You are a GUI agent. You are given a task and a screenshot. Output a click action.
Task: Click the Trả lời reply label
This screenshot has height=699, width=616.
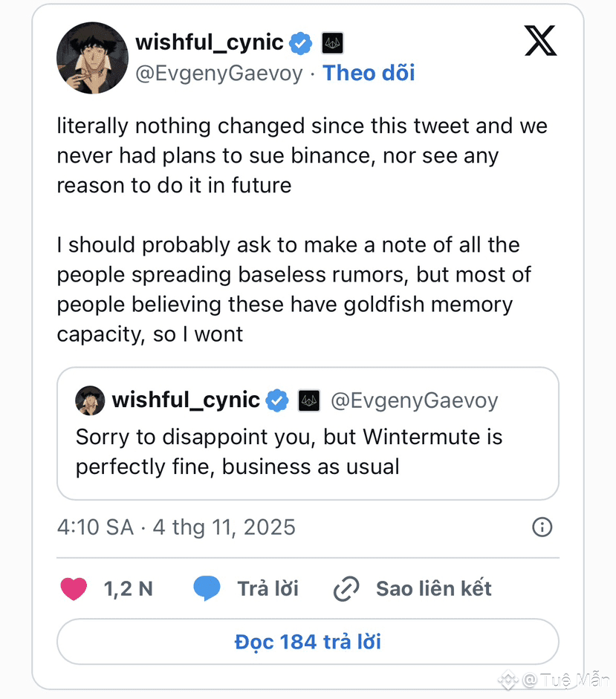pos(268,589)
